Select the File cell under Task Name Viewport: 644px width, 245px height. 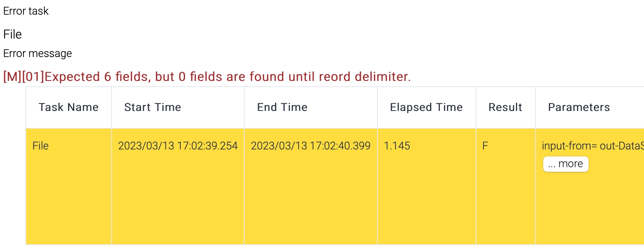(40, 146)
